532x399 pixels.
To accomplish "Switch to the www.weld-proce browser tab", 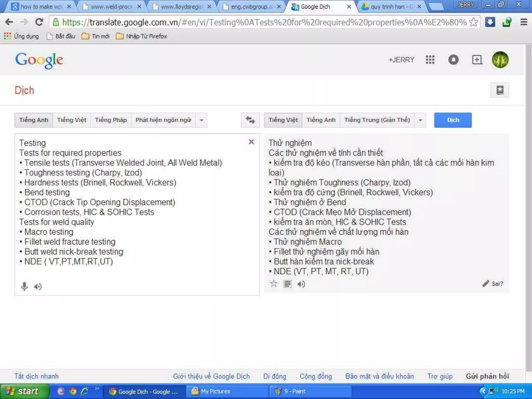I will (x=112, y=7).
